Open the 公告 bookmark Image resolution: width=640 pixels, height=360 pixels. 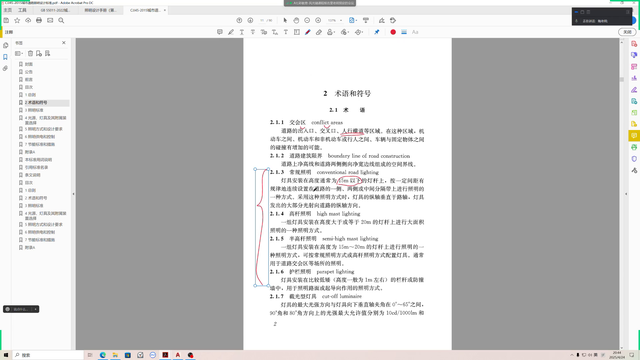pos(29,72)
